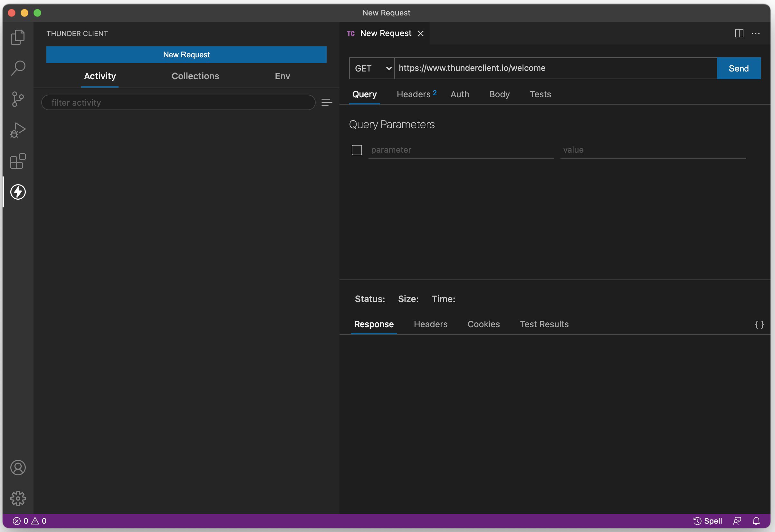Viewport: 775px width, 532px height.
Task: Open the Source Control icon
Action: pyautogui.click(x=18, y=99)
